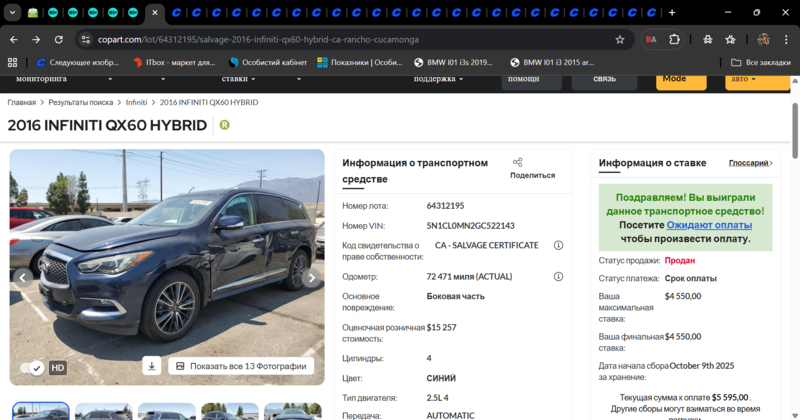Click amount due $5 595,00
The width and height of the screenshot is (800, 420).
coord(730,397)
